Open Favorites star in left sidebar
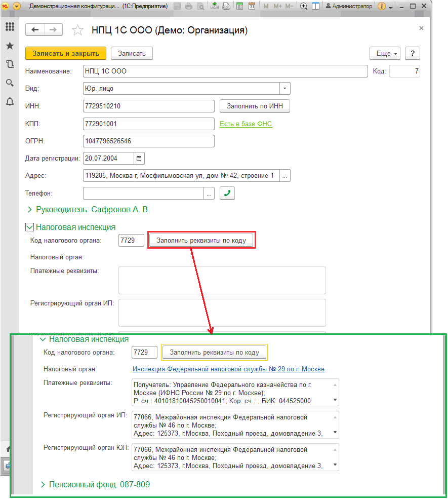The height and width of the screenshot is (502, 448). click(x=10, y=46)
